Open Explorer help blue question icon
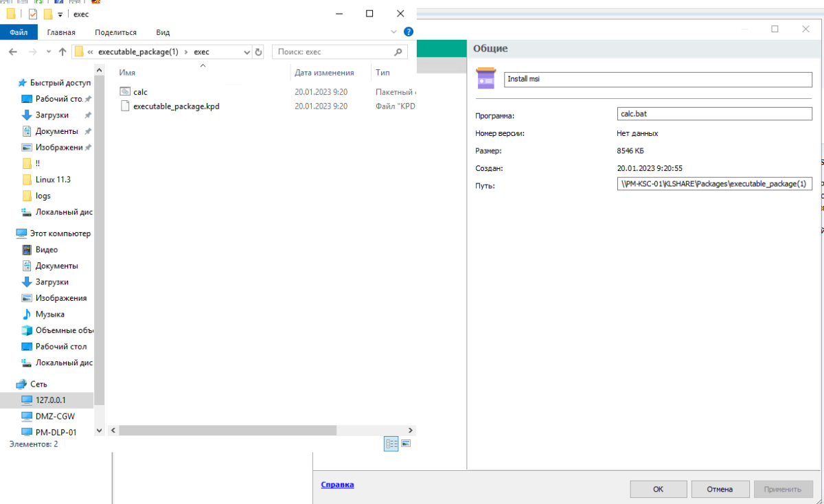The width and height of the screenshot is (824, 504). click(x=409, y=32)
